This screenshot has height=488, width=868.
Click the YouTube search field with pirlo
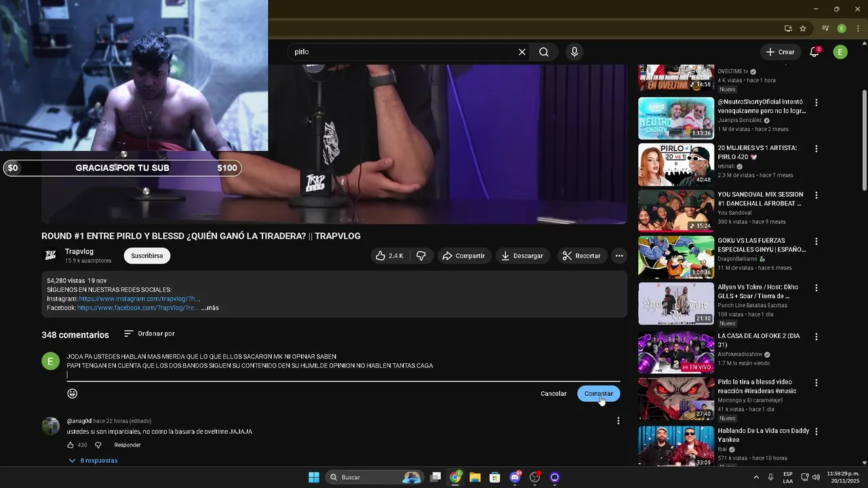point(403,52)
